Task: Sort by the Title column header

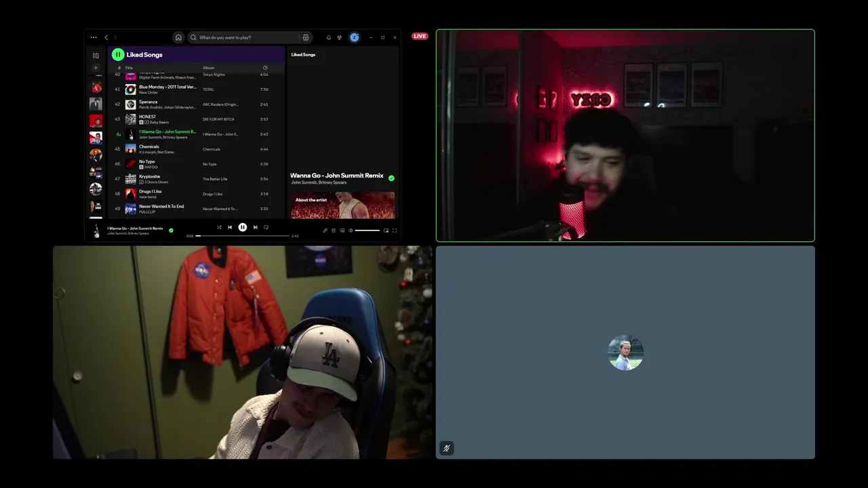Action: (x=129, y=68)
